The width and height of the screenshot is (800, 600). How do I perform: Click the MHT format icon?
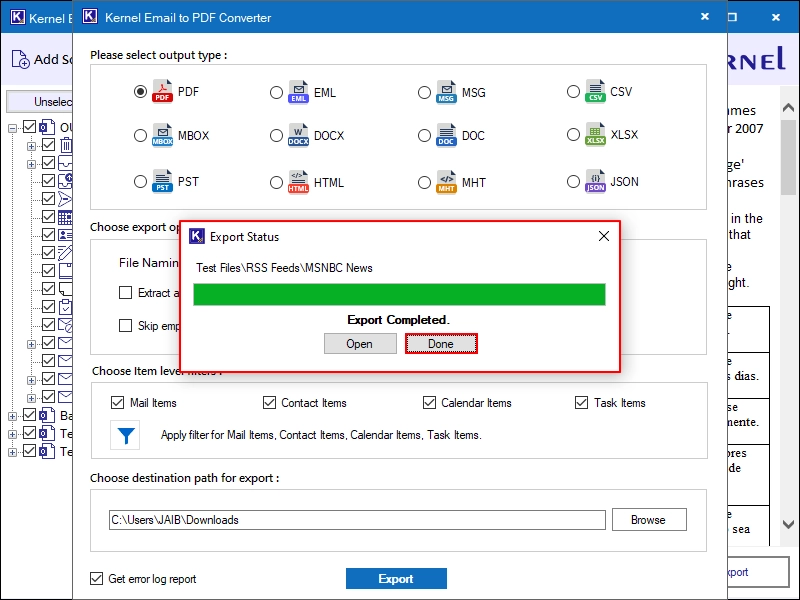(x=446, y=182)
